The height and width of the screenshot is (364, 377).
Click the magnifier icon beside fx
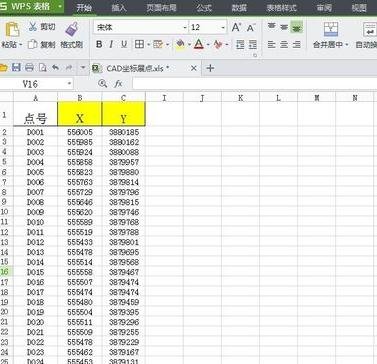point(103,83)
